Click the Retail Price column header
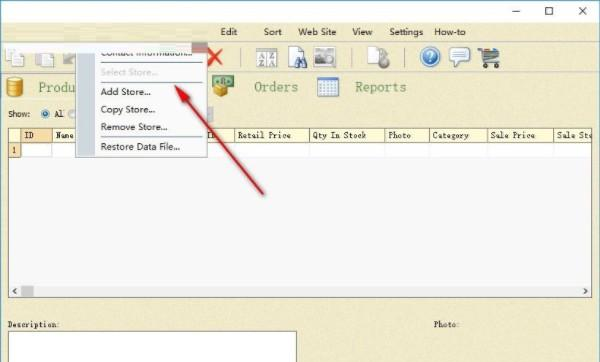 271,135
